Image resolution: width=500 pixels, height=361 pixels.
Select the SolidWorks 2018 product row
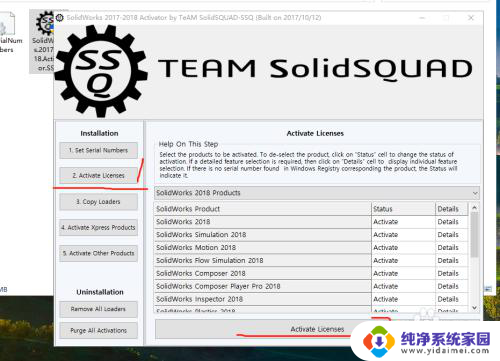click(262, 222)
